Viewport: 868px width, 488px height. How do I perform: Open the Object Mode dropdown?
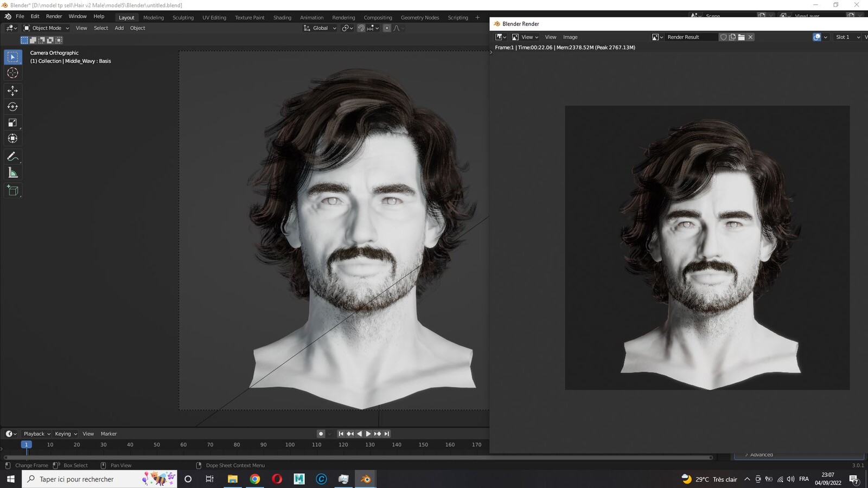[46, 28]
